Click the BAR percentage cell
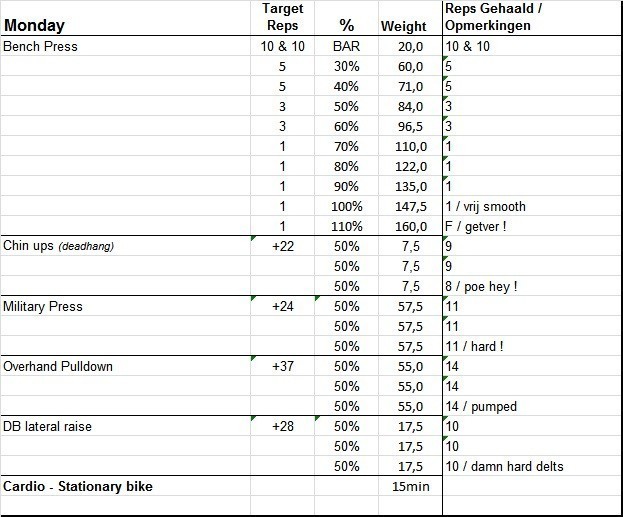 coord(347,46)
